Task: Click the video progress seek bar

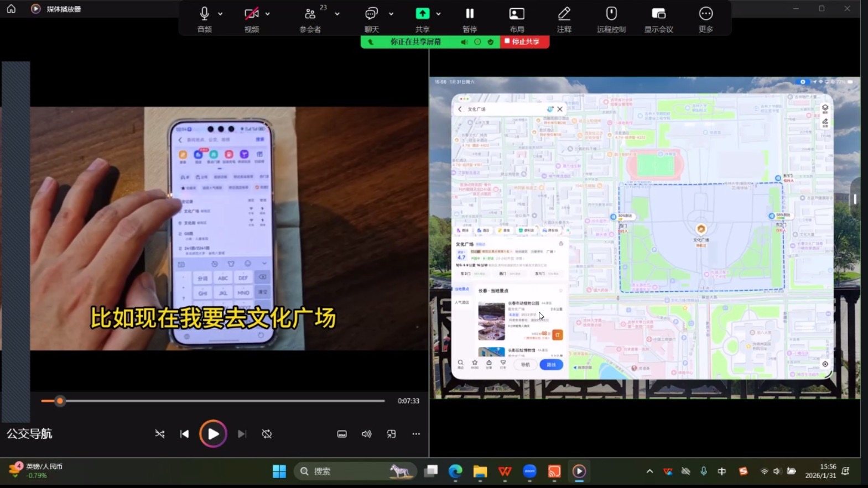Action: point(221,401)
